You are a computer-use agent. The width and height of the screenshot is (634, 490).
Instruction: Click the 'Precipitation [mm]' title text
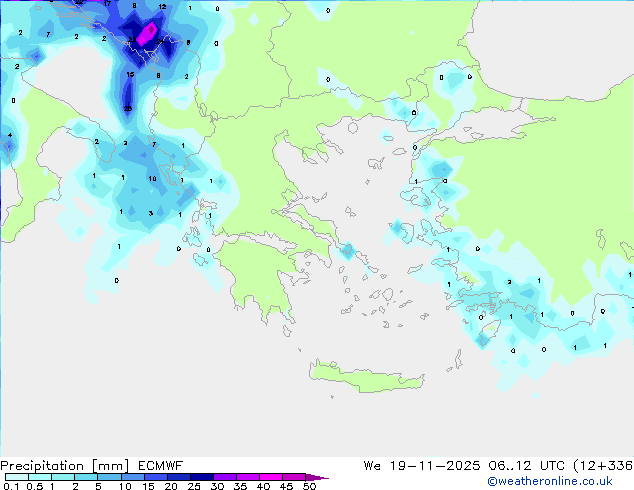pyautogui.click(x=65, y=466)
